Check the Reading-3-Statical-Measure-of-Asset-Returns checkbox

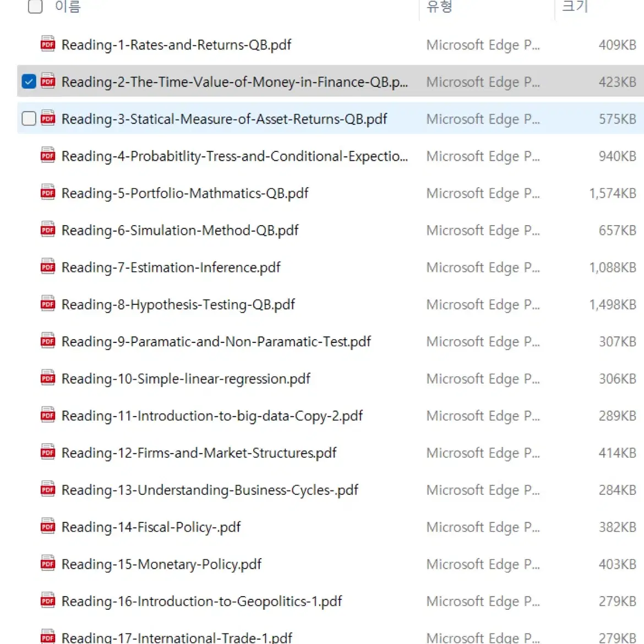click(29, 118)
